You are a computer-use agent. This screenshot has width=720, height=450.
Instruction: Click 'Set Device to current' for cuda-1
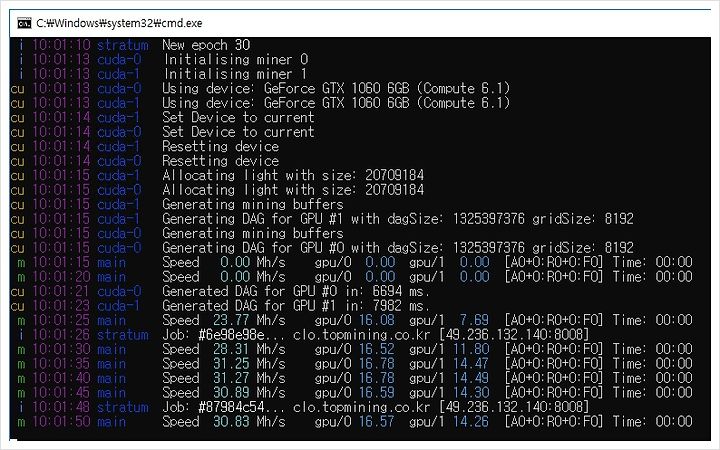[x=238, y=118]
